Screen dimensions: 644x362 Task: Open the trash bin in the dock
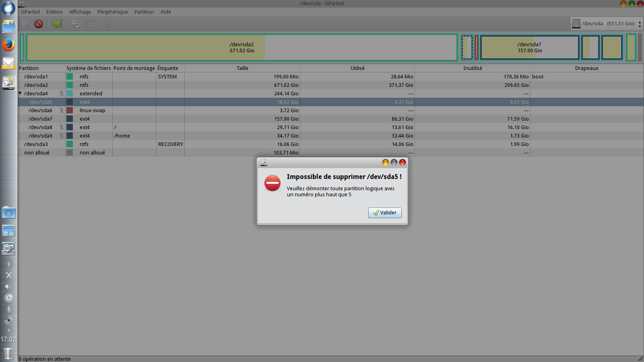pyautogui.click(x=8, y=353)
